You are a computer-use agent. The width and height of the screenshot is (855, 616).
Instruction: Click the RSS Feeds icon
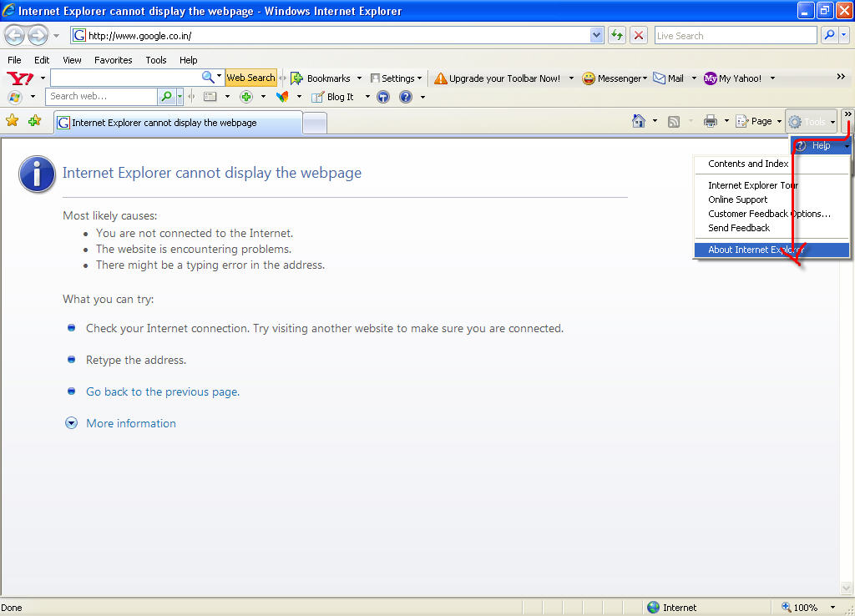[674, 122]
